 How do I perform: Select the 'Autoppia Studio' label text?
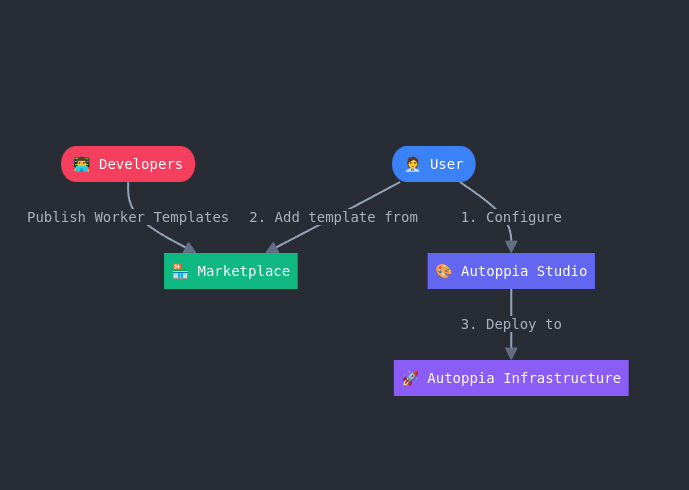(x=523, y=271)
